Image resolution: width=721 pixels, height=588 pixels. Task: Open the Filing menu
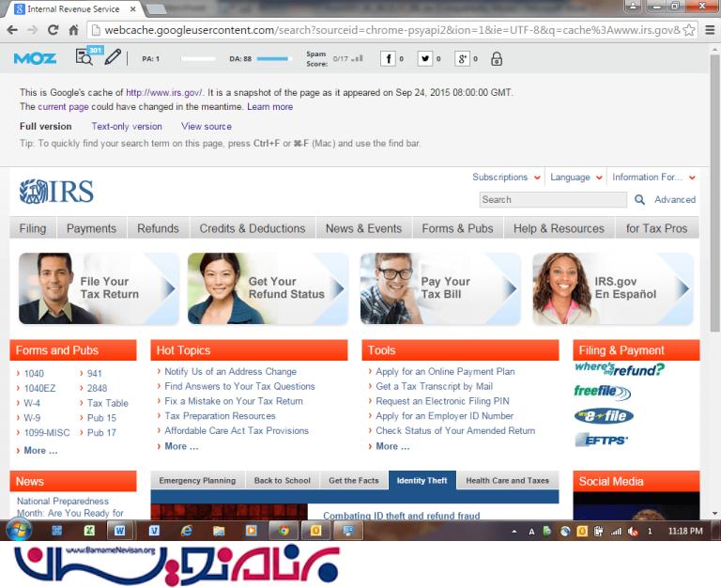33,228
